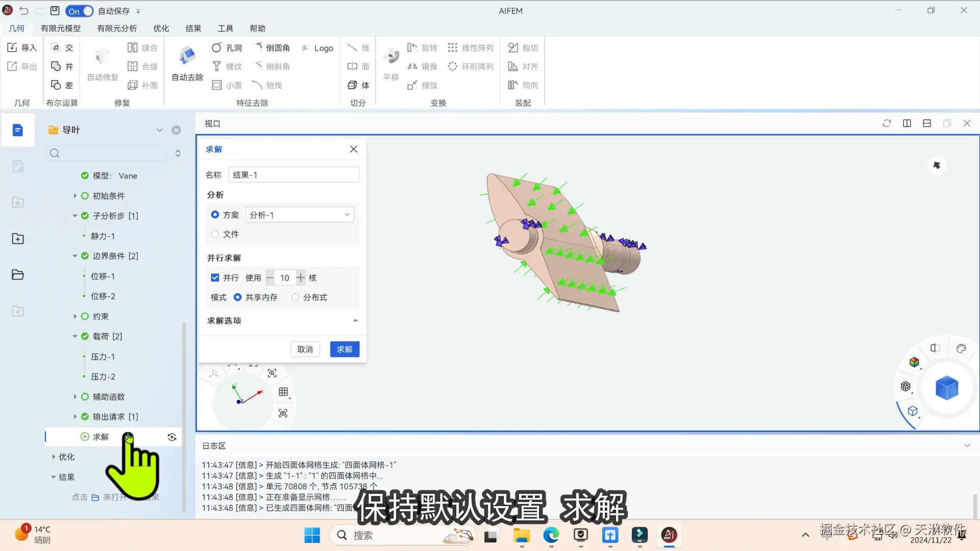Expand the 求解选项 section
The height and width of the screenshot is (551, 980).
pos(355,320)
